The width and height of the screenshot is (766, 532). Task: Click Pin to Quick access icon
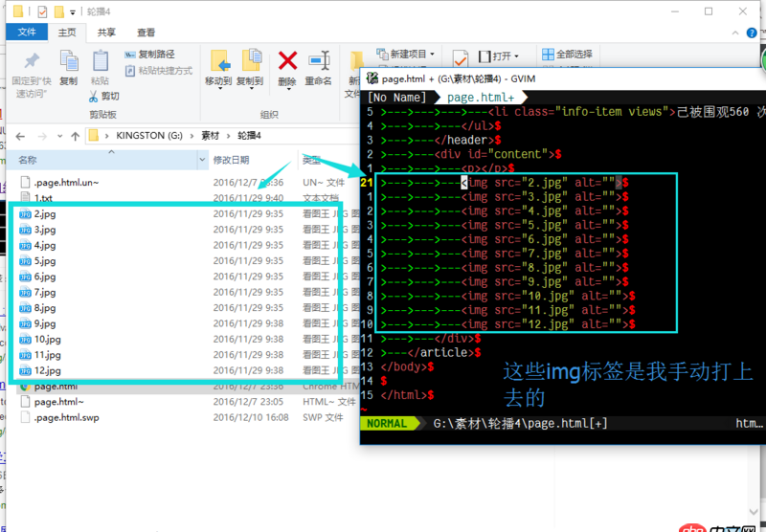point(32,61)
